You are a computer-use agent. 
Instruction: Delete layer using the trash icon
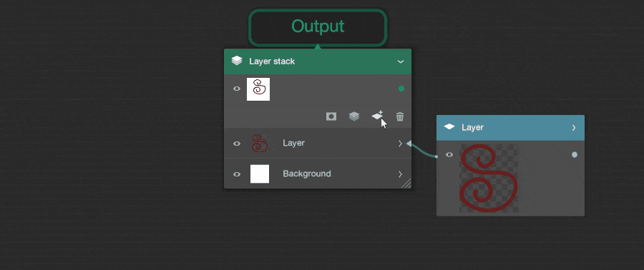tap(399, 116)
